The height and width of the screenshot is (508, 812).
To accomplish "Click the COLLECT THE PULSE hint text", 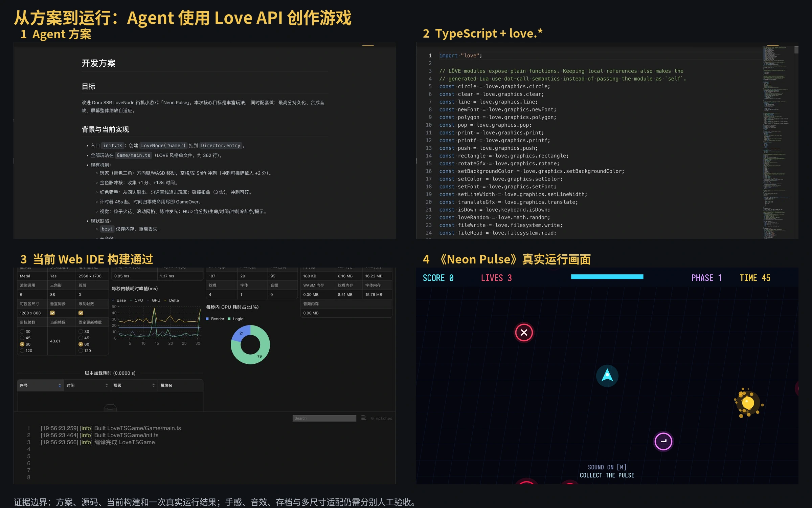I will 607,475.
